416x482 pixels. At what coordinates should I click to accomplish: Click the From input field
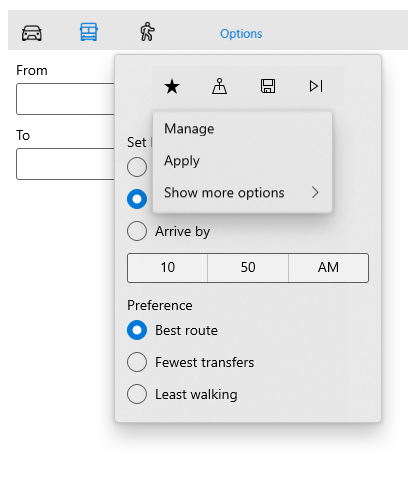coord(66,99)
